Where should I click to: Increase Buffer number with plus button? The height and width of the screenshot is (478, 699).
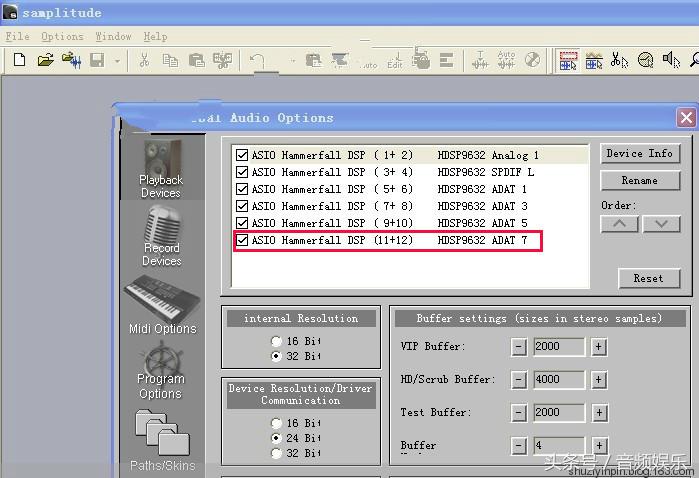coord(599,445)
